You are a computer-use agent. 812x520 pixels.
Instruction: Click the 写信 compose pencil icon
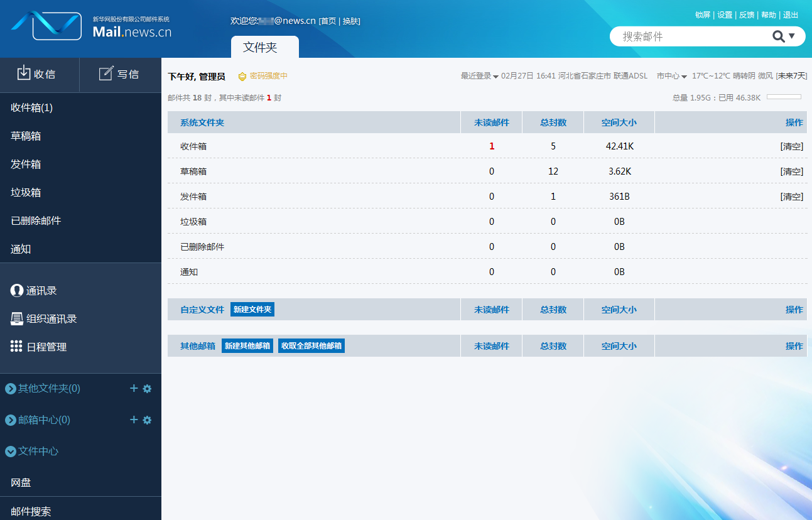point(106,73)
